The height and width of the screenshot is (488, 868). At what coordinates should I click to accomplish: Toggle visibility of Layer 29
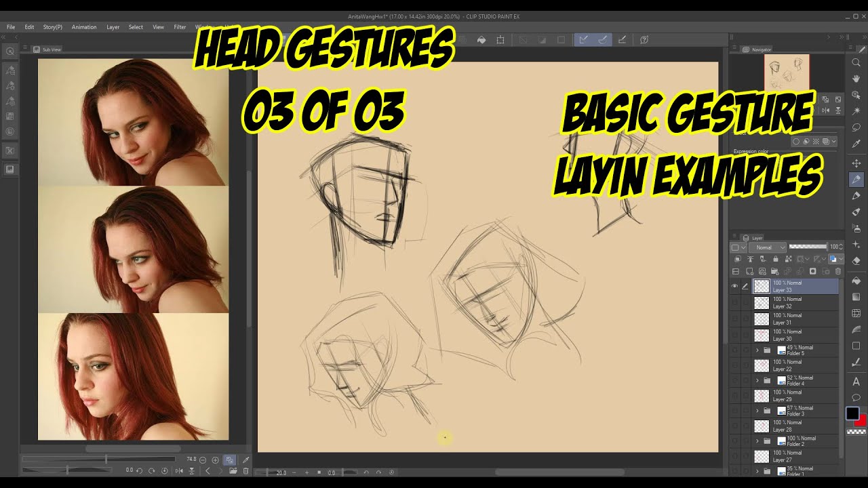click(734, 396)
